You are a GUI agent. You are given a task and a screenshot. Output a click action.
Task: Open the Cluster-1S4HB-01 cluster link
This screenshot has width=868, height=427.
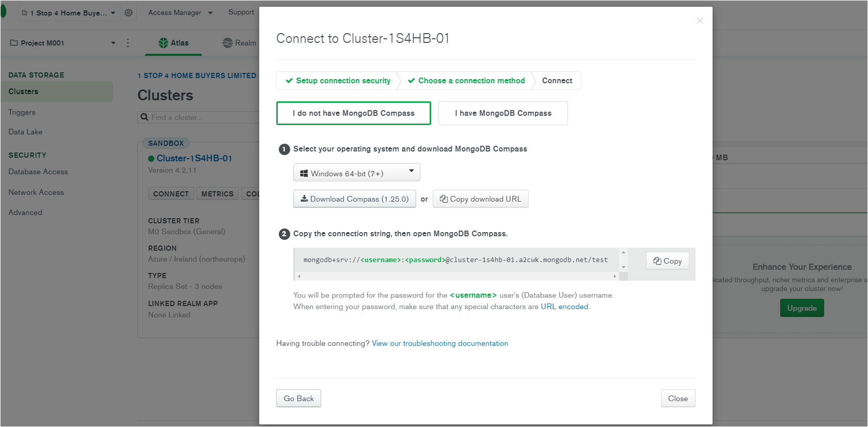click(x=194, y=158)
